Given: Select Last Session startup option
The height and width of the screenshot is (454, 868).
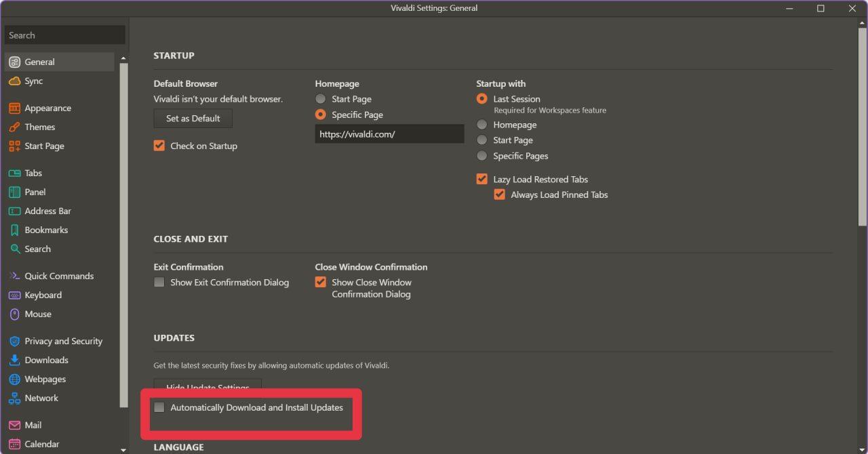Looking at the screenshot, I should pos(481,99).
